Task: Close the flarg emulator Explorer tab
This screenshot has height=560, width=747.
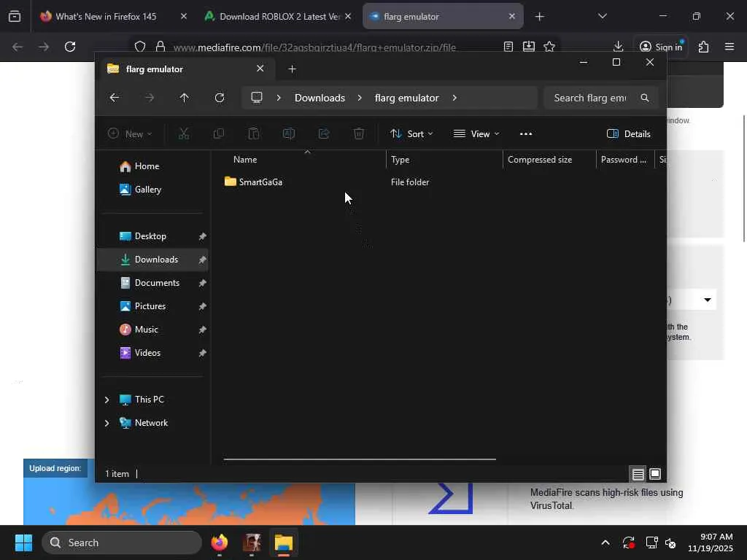Action: pyautogui.click(x=260, y=69)
